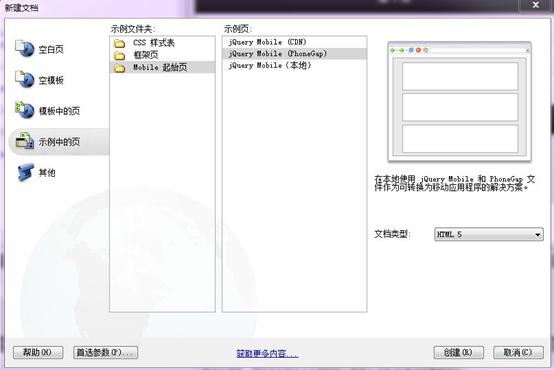Click the Mobile 起始页 folder icon
Viewport: 554px width, 370px height.
pos(119,67)
